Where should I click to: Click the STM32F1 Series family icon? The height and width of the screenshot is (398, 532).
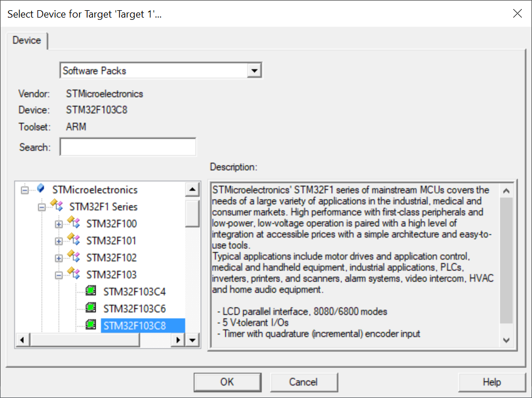point(57,205)
